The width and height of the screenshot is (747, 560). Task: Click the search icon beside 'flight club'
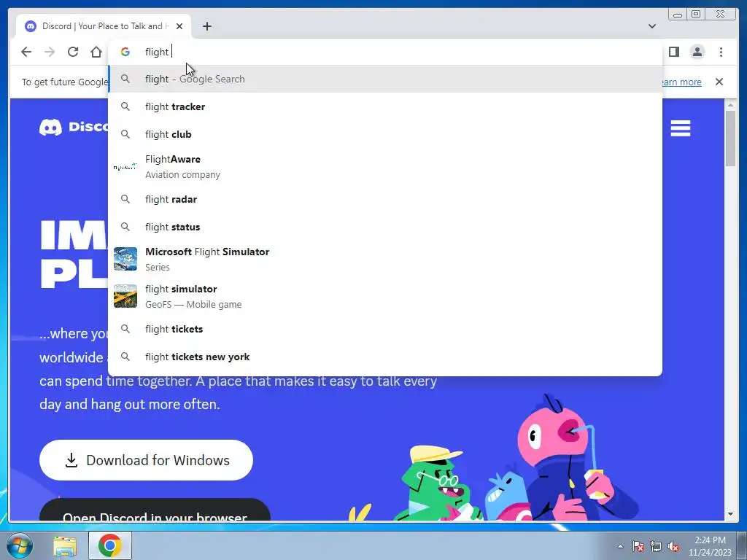click(x=125, y=134)
